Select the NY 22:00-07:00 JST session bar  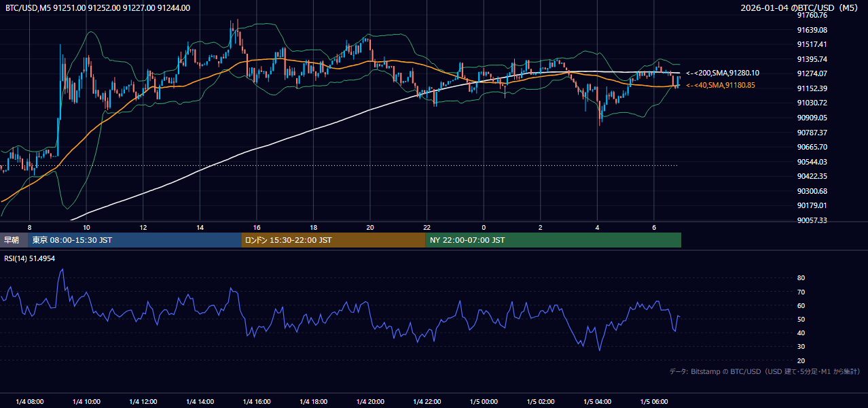tap(553, 240)
